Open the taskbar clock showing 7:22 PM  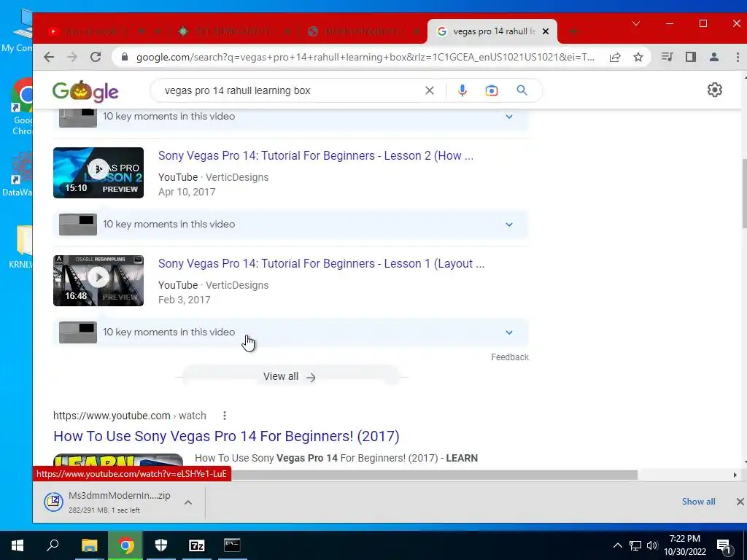[x=684, y=545]
